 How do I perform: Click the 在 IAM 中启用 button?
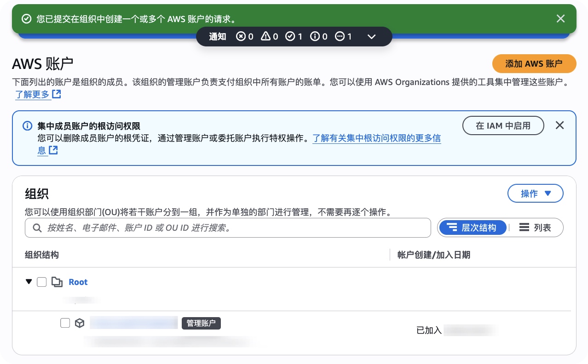tap(503, 125)
